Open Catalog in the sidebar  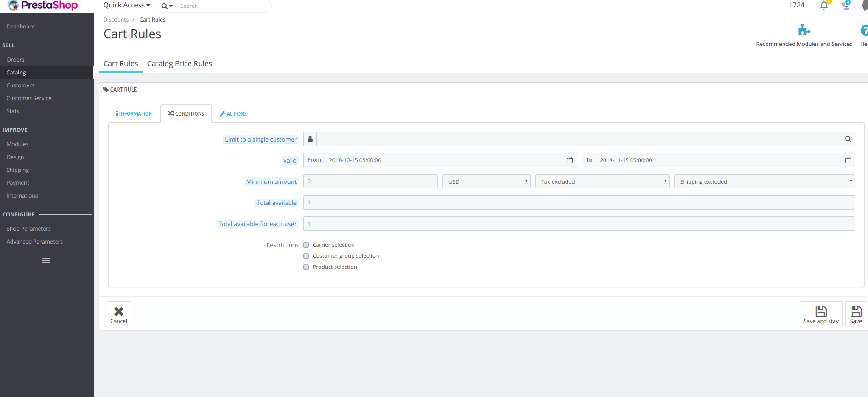[x=16, y=73]
